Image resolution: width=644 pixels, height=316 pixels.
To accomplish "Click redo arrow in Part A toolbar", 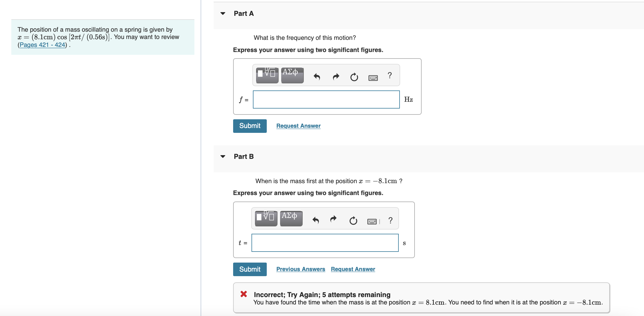I will [336, 77].
